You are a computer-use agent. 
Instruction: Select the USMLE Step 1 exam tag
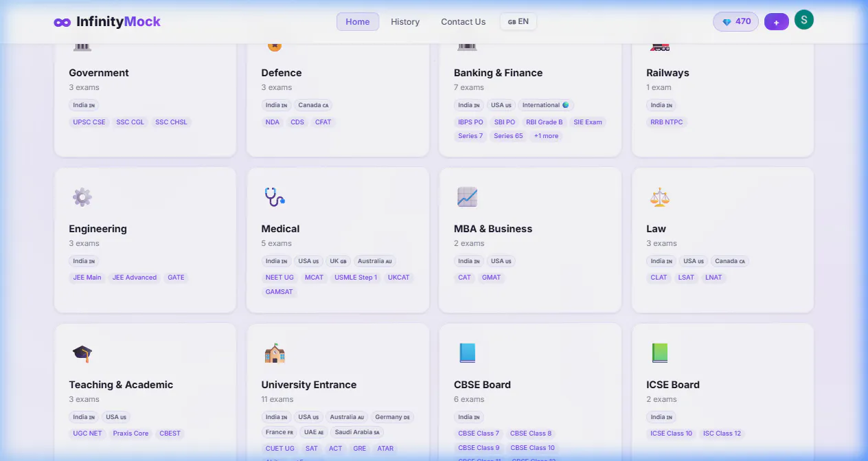click(356, 278)
